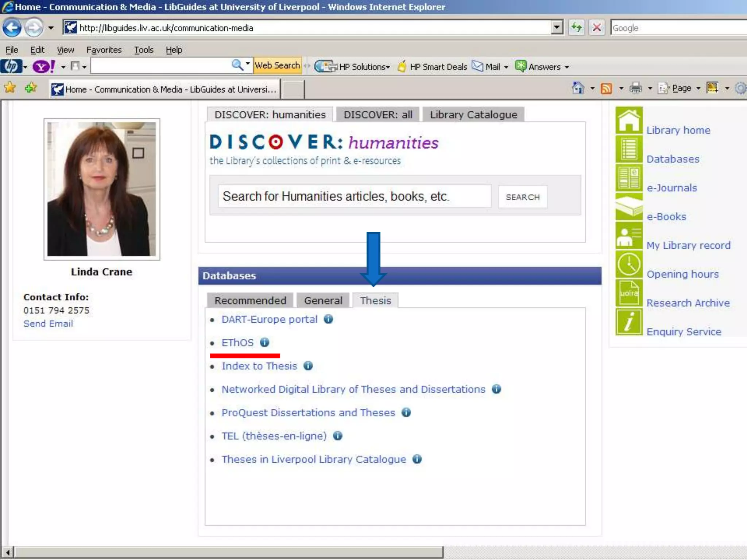This screenshot has width=747, height=560.
Task: Open the Page menu dropdown
Action: click(x=681, y=88)
